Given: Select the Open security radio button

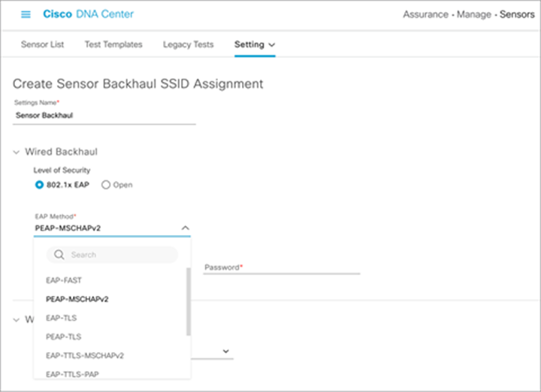Looking at the screenshot, I should coord(106,185).
